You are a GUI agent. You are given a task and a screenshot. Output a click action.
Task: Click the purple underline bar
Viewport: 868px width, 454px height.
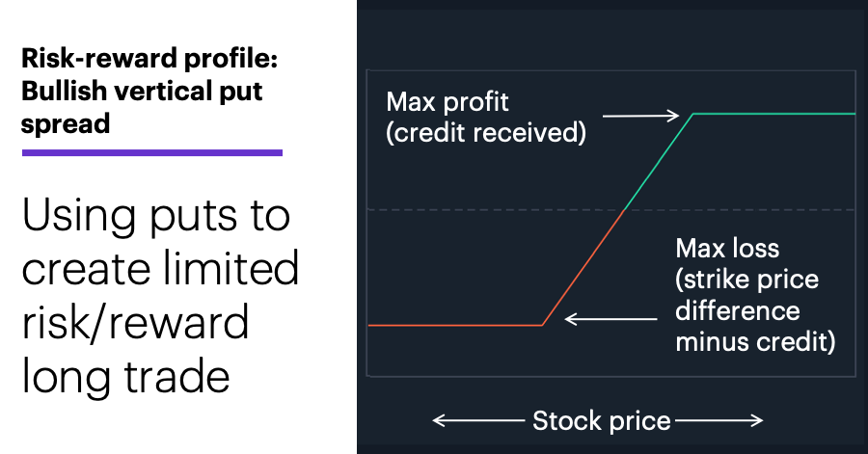pyautogui.click(x=152, y=152)
